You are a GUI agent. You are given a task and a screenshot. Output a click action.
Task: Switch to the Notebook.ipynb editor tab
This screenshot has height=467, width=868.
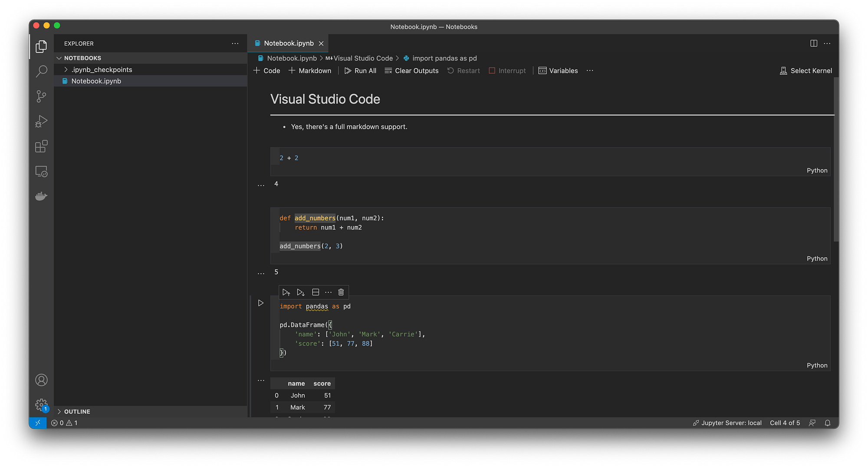click(289, 43)
